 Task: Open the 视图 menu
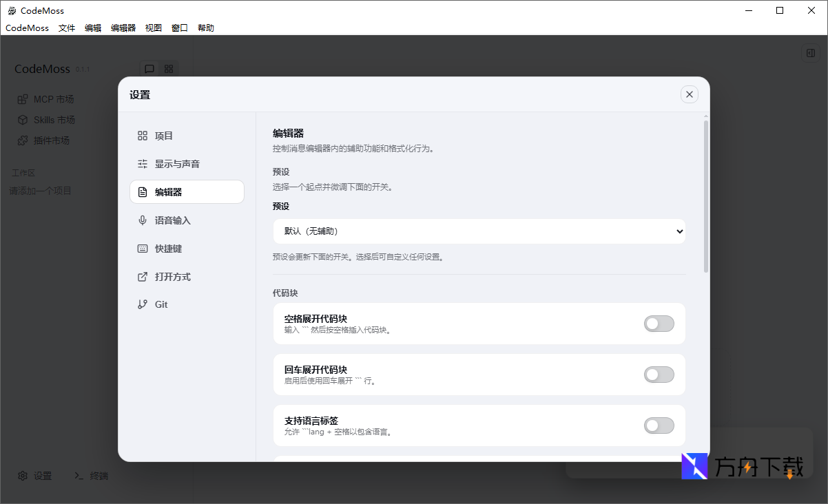(154, 28)
